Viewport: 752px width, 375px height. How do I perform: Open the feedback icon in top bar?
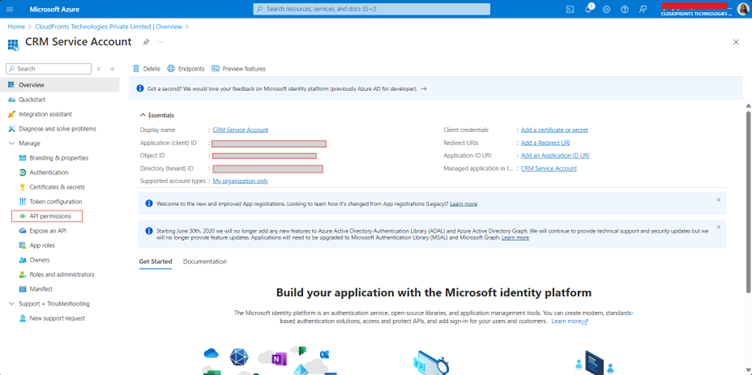tap(643, 9)
